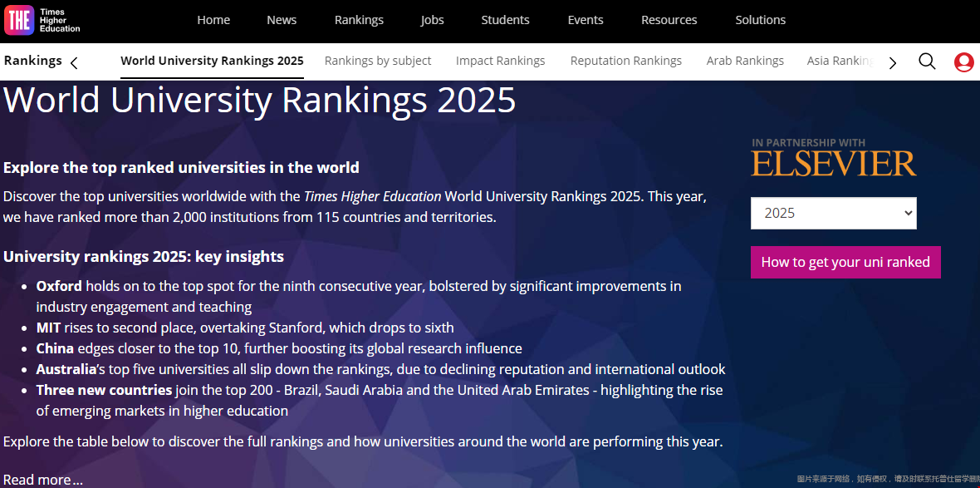Click the Rankings section label
The image size is (980, 488).
coord(33,61)
